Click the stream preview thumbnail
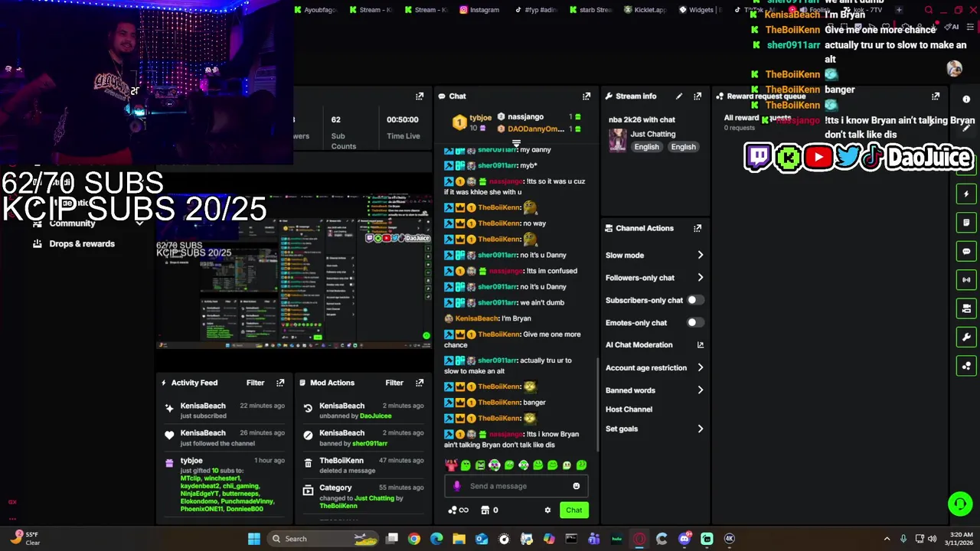Image resolution: width=980 pixels, height=551 pixels. point(294,272)
